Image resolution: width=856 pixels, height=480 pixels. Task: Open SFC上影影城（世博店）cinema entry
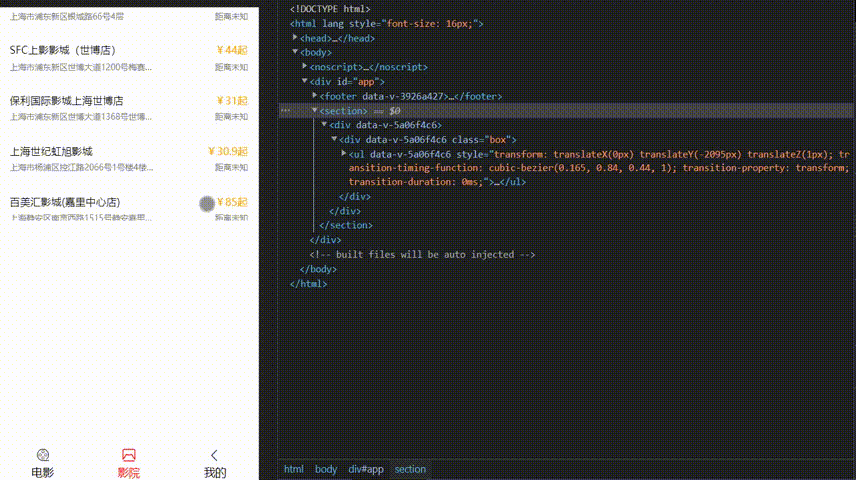pyautogui.click(x=62, y=50)
